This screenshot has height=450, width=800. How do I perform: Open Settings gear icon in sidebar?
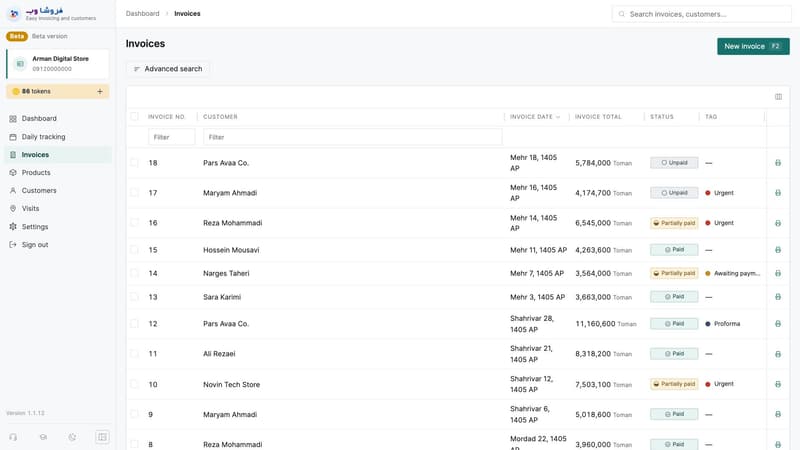pyautogui.click(x=13, y=227)
